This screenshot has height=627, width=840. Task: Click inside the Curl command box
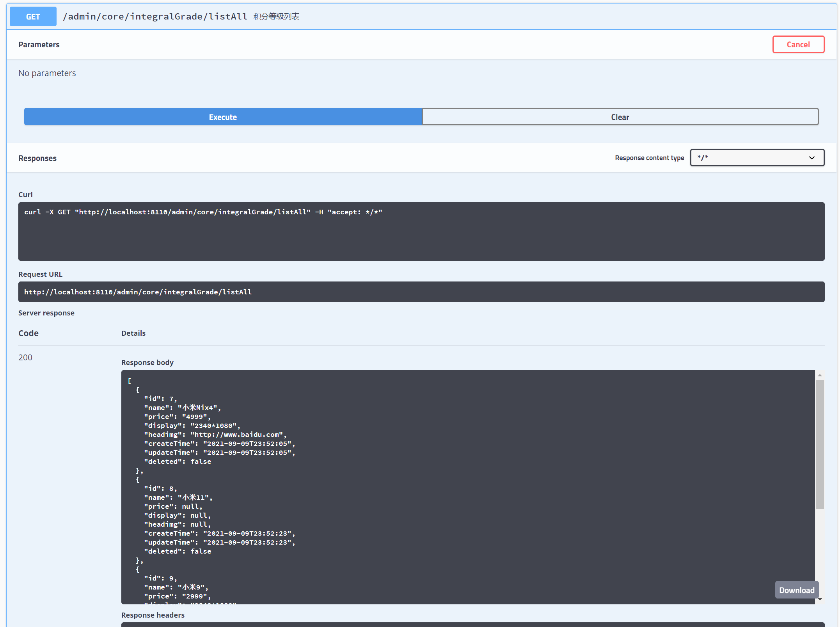tap(421, 231)
